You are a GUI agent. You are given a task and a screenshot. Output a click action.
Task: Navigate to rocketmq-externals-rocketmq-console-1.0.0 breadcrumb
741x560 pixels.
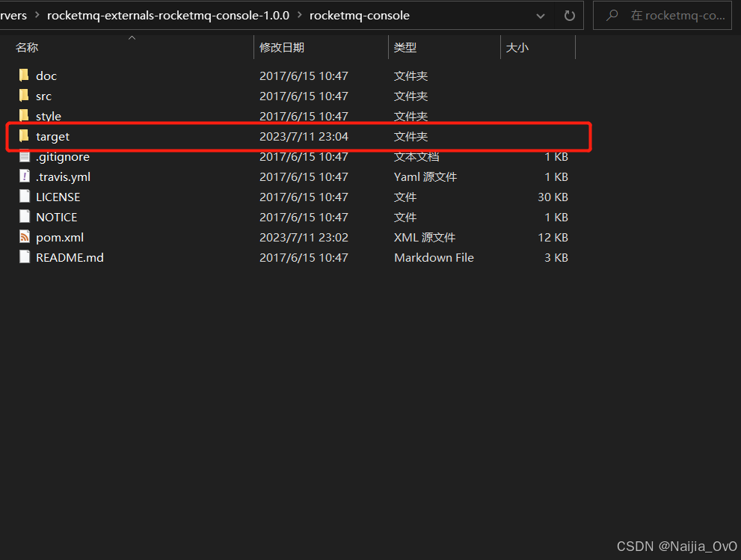tap(168, 16)
